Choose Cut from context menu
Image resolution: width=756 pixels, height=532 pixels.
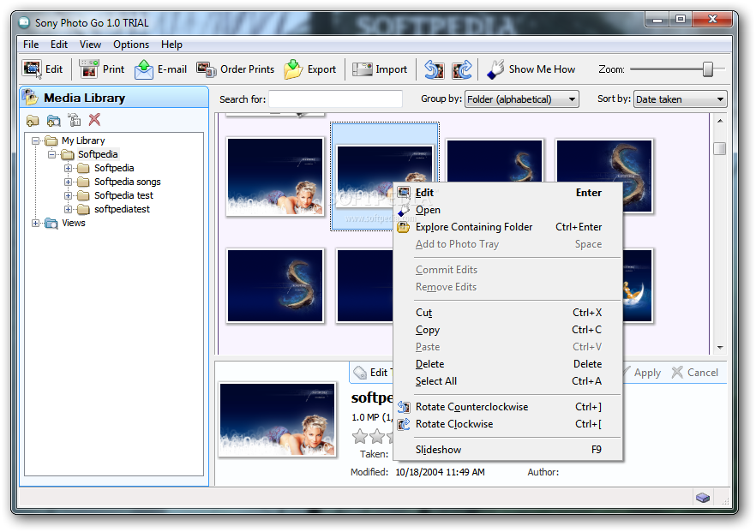click(508, 313)
